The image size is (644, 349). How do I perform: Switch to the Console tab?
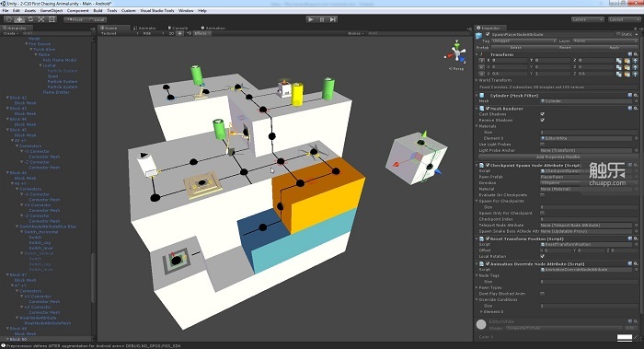[x=179, y=28]
